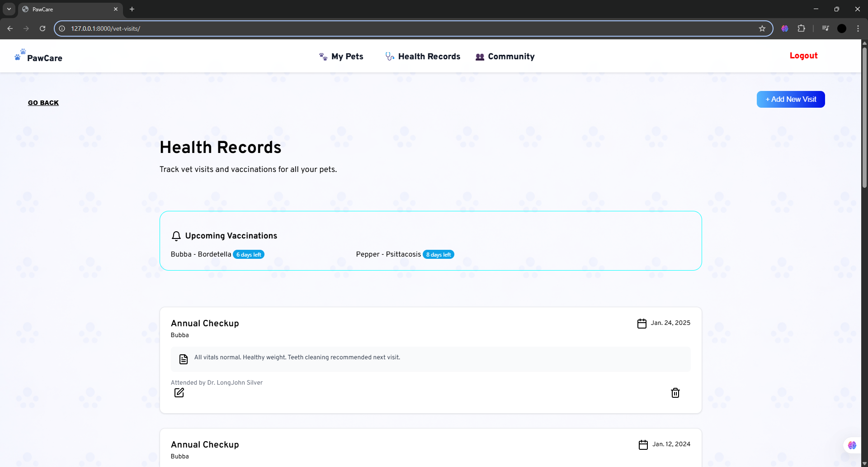Click the Add New Visit button
Viewport: 868px width, 467px height.
790,100
